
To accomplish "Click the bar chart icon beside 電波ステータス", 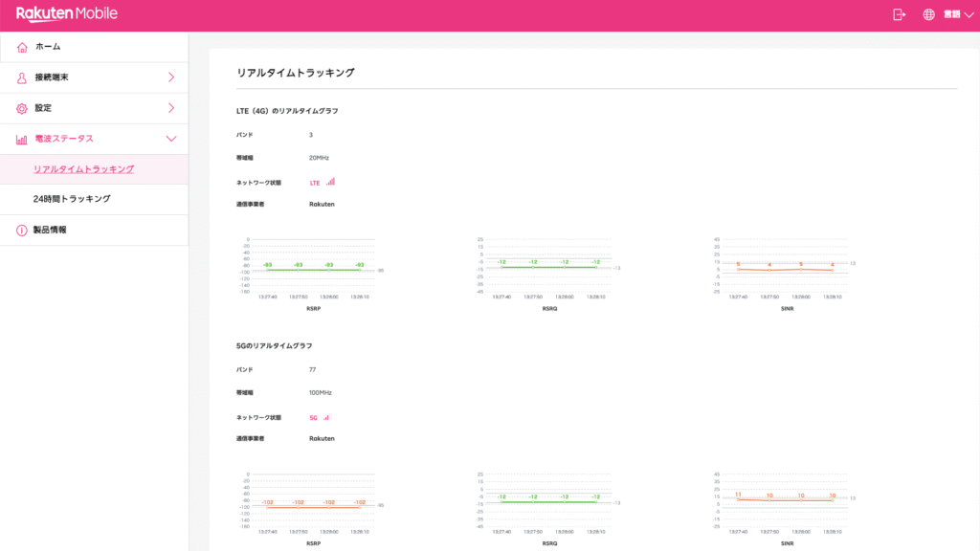I will (22, 139).
